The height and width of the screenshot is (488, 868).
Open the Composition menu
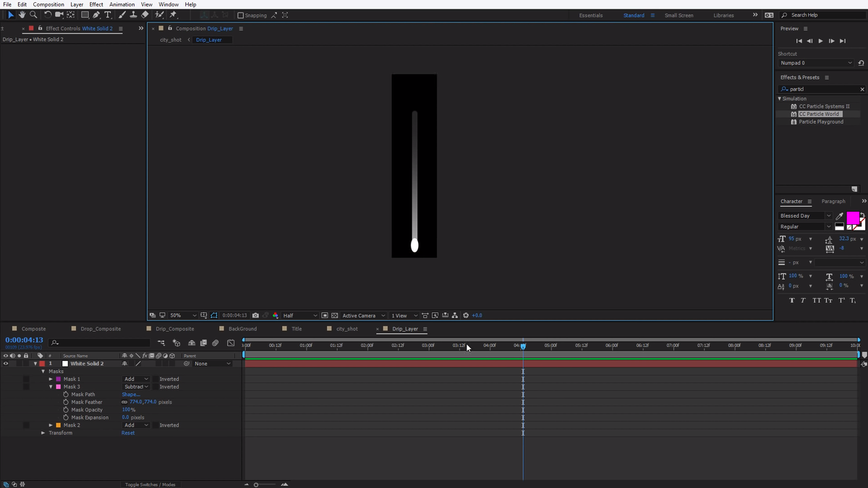(48, 4)
